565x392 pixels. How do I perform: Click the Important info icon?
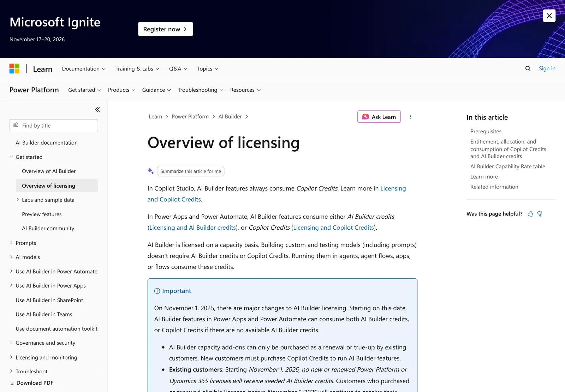[157, 291]
